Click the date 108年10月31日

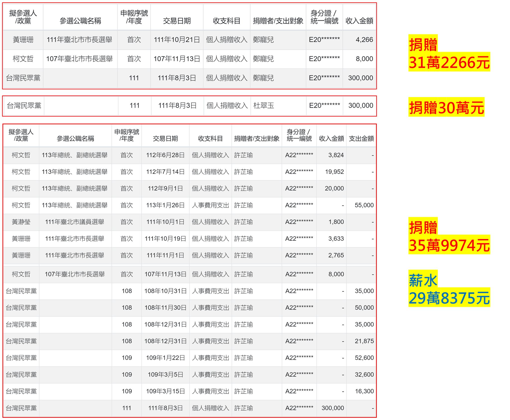click(x=165, y=291)
